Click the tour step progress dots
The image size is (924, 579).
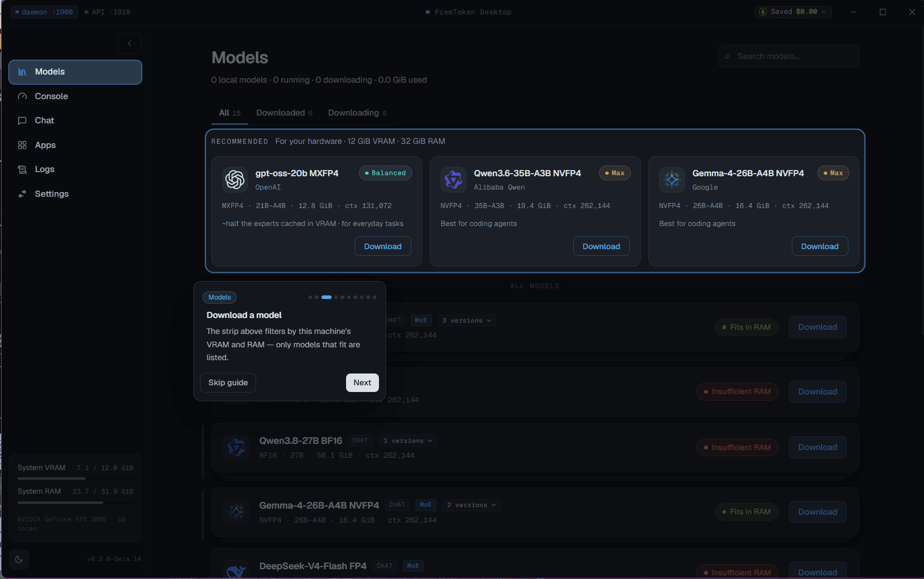coord(342,297)
